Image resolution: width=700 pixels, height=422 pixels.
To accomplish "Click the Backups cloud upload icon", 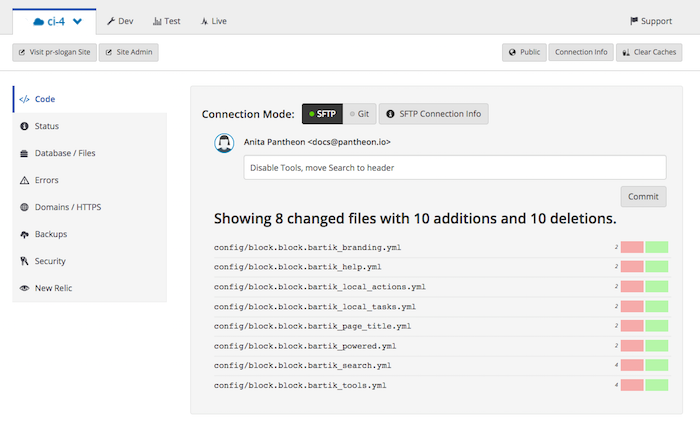I will click(x=24, y=234).
